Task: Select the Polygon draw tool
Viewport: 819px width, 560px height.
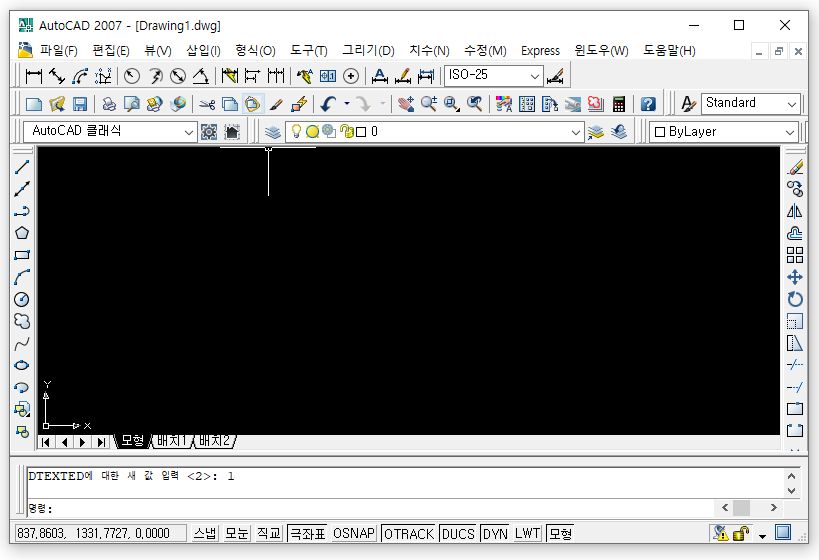Action: 22,233
